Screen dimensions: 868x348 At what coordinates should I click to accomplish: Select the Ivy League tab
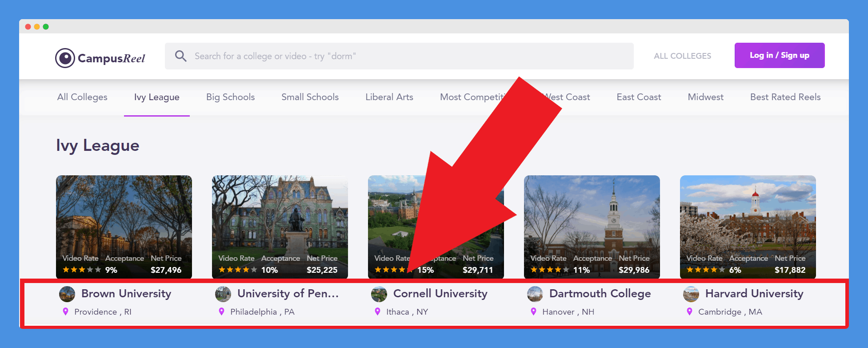[x=157, y=97]
